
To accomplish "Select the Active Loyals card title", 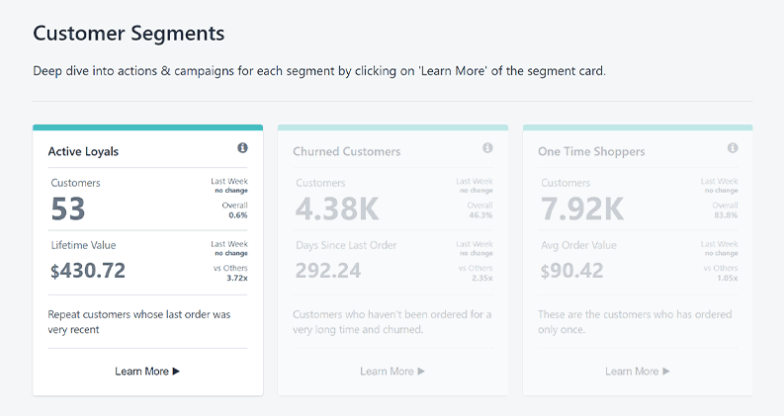I will click(x=84, y=151).
